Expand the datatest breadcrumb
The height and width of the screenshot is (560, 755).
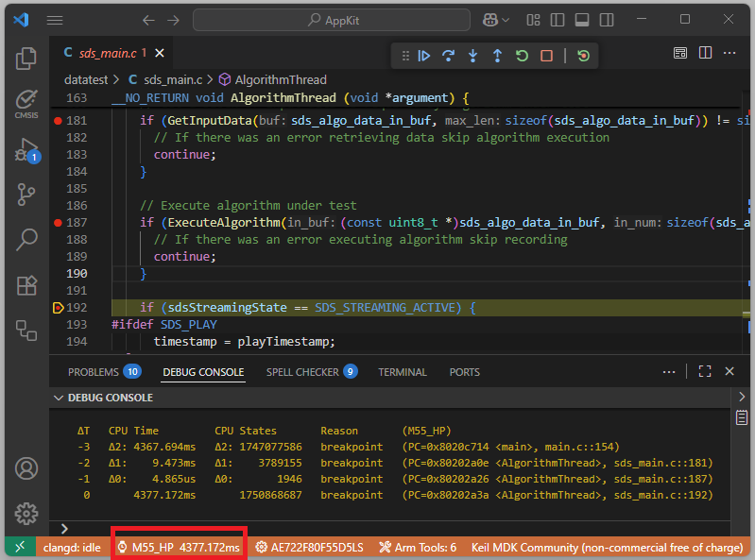pos(87,80)
